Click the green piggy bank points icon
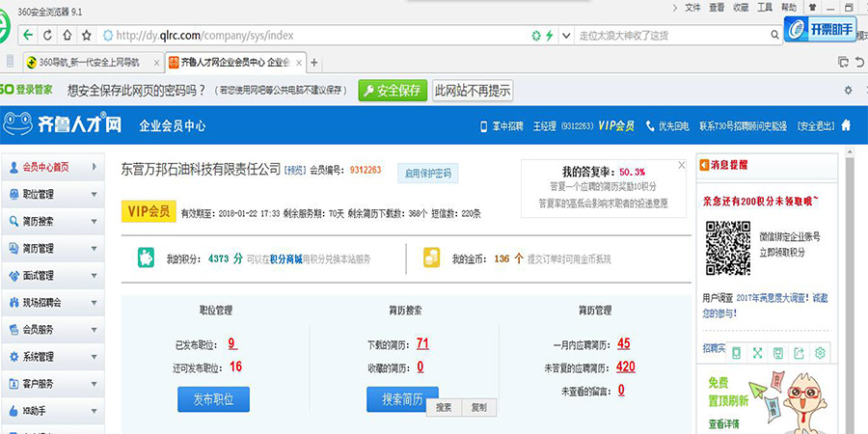This screenshot has width=868, height=434. (149, 259)
